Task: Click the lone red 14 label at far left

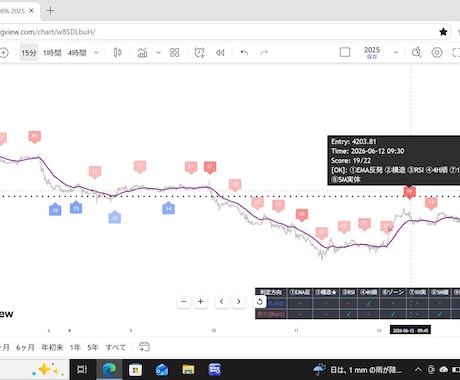Action: tap(35, 137)
